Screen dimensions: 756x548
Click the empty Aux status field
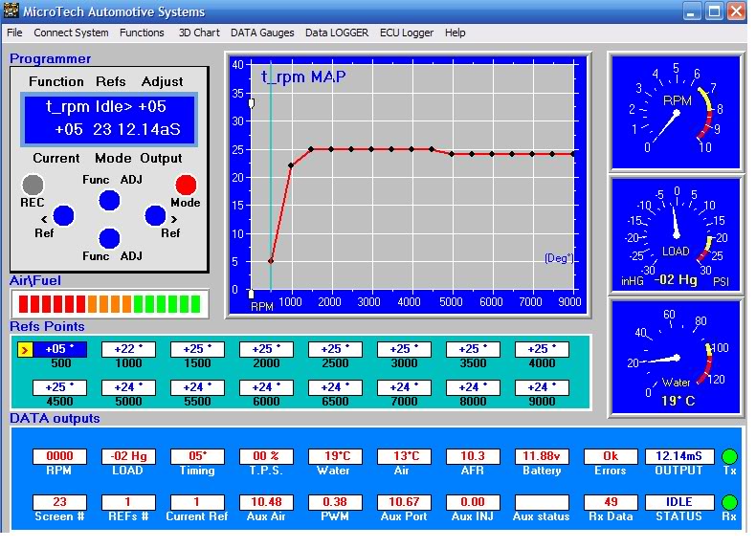542,502
